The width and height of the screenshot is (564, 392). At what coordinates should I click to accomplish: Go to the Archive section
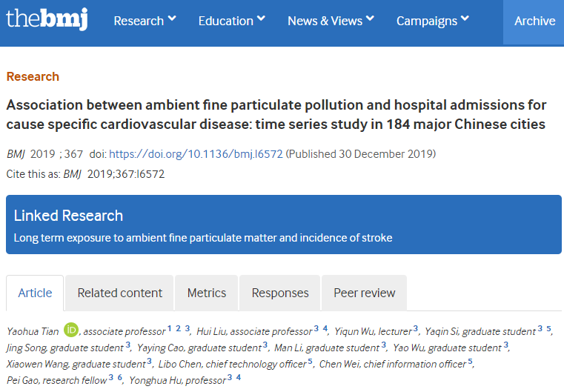point(534,21)
